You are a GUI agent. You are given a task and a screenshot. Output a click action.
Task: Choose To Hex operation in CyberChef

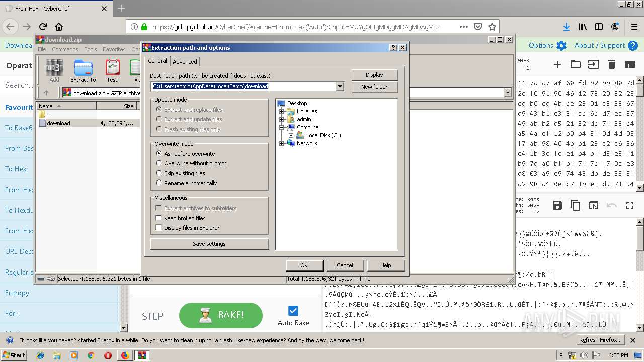16,169
